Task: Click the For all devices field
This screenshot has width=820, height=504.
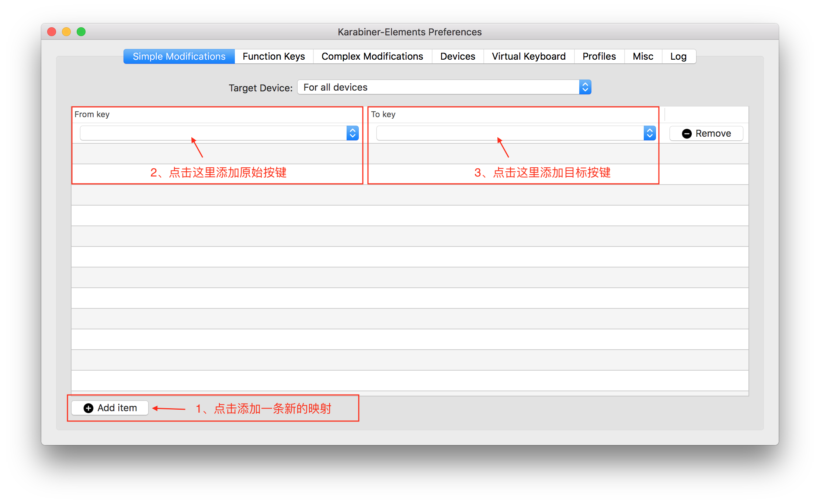Action: (x=438, y=87)
